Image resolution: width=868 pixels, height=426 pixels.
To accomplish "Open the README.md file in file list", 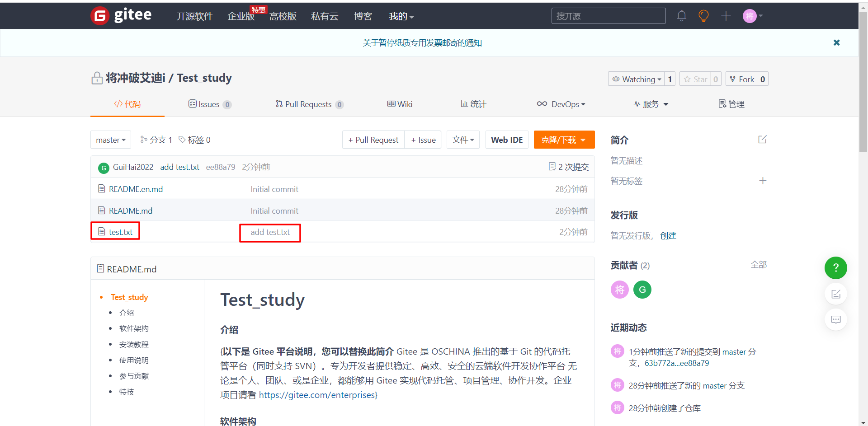I will pyautogui.click(x=131, y=211).
